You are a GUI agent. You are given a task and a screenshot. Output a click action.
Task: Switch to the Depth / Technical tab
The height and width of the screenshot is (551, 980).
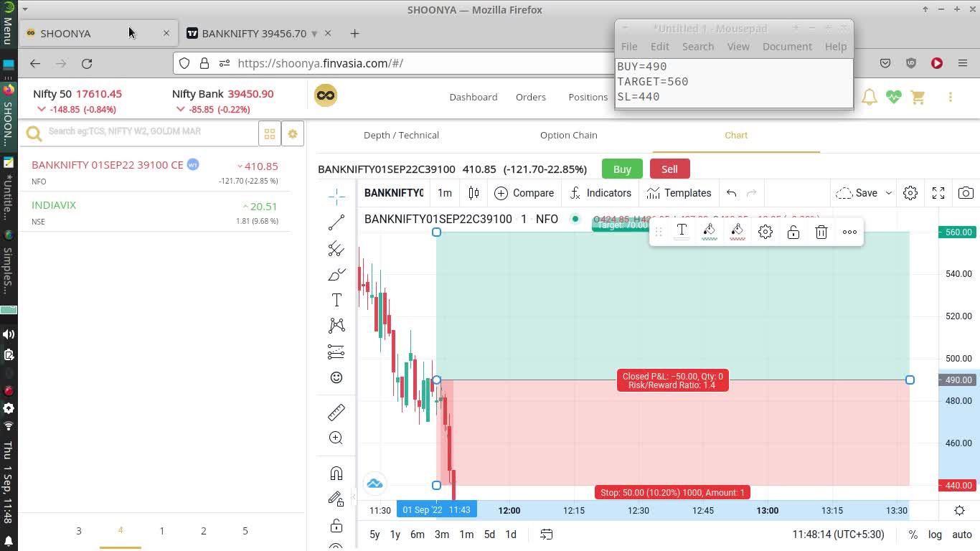401,135
